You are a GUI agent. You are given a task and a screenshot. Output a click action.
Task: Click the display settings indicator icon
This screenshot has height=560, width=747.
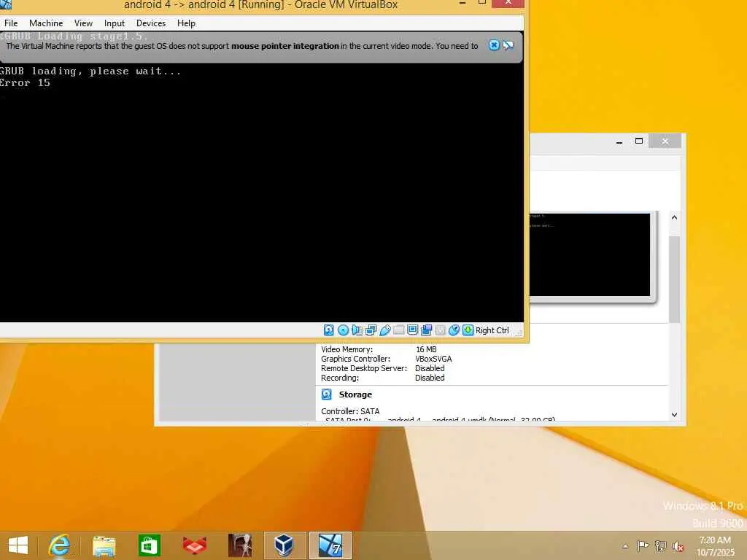click(413, 330)
